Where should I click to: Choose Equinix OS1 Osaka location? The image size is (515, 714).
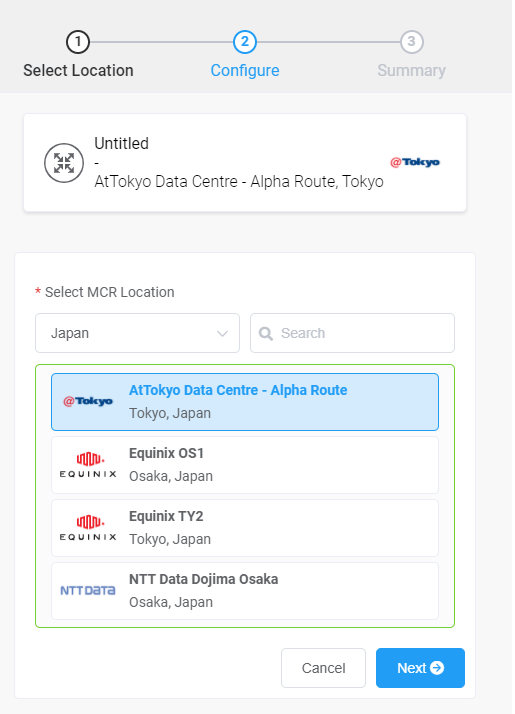[245, 465]
